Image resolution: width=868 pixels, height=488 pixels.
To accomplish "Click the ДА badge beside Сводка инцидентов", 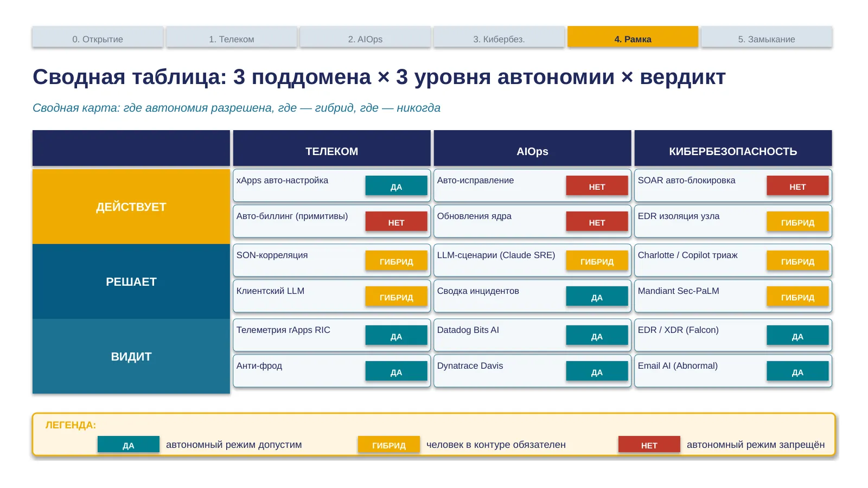I will pyautogui.click(x=597, y=297).
